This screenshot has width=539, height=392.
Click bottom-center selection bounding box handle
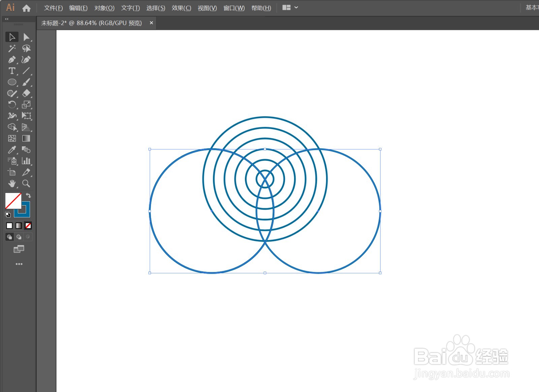tap(265, 273)
